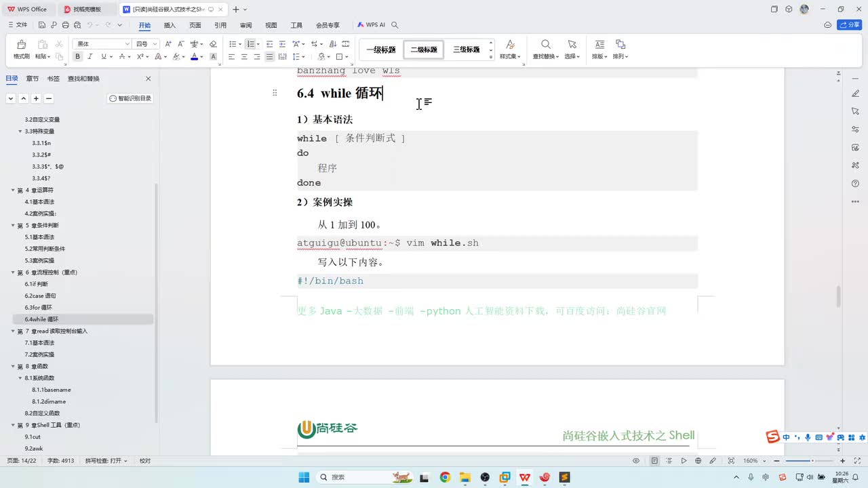Viewport: 868px width, 488px height.
Task: Click the WPS AI button
Action: pyautogui.click(x=371, y=25)
